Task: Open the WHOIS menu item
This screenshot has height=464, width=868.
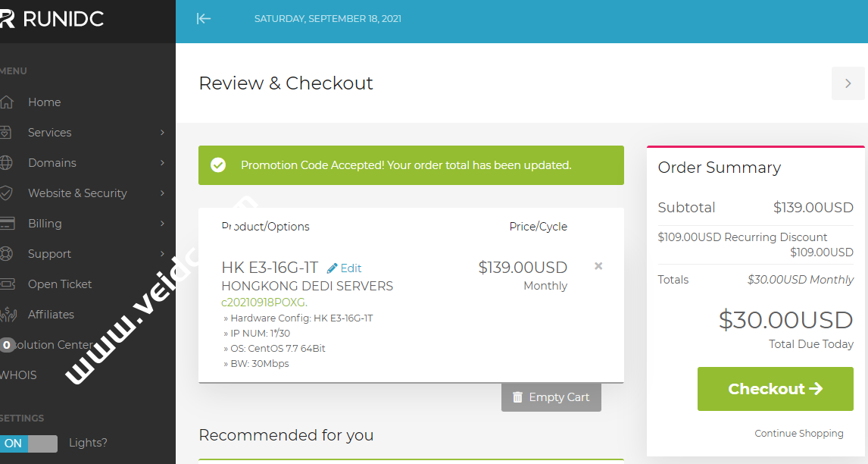Action: click(18, 375)
